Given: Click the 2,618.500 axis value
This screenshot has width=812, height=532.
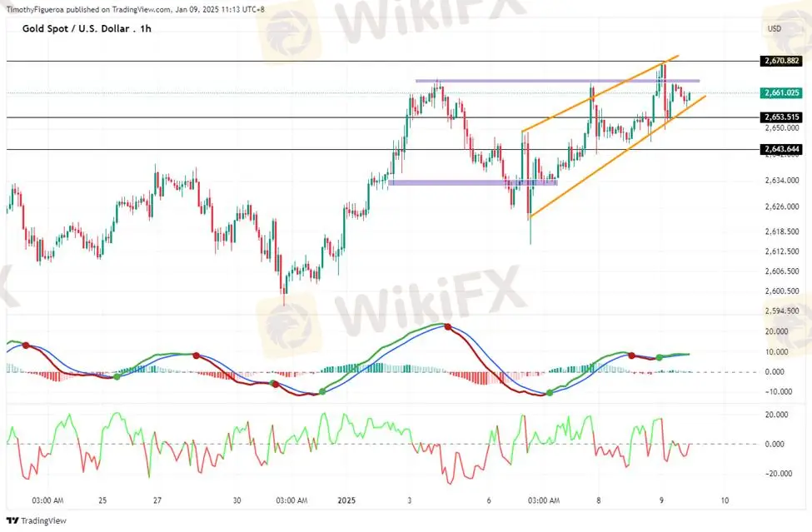Looking at the screenshot, I should [x=781, y=231].
